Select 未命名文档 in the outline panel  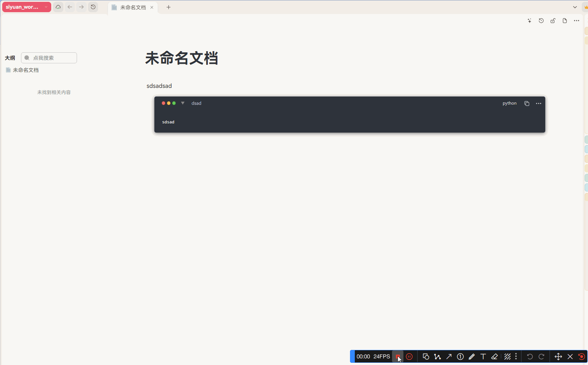[x=26, y=70]
